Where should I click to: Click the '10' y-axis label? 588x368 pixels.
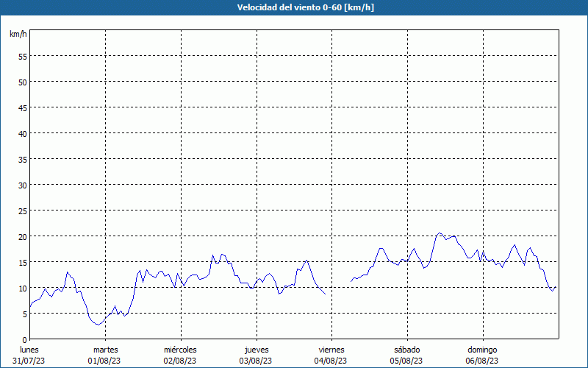23,289
